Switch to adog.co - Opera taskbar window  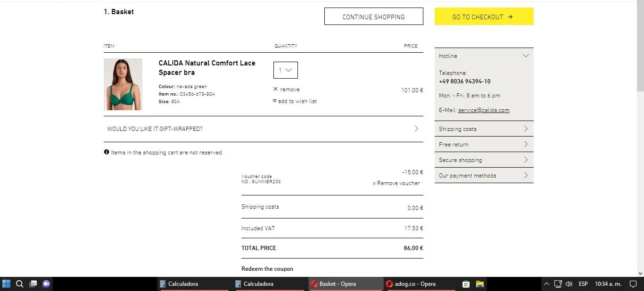point(421,284)
